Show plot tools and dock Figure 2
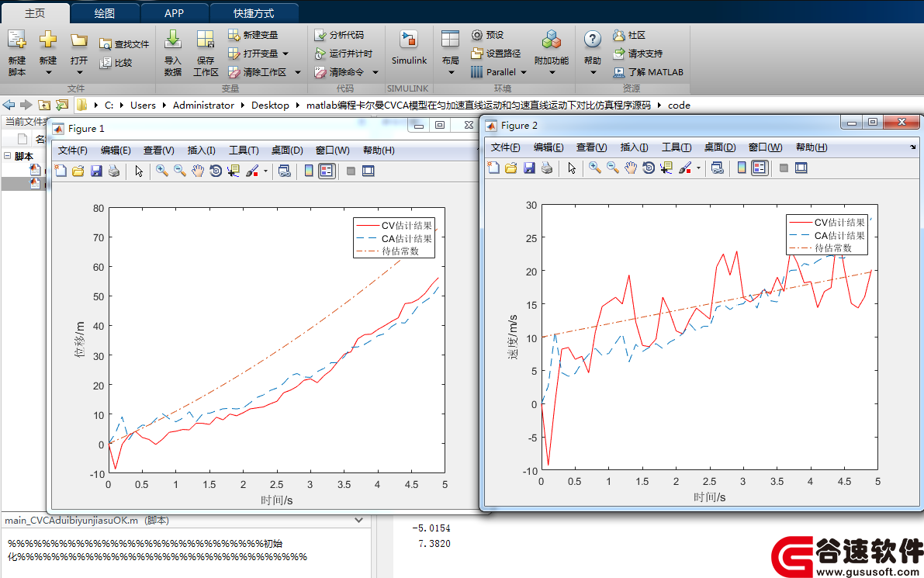The height and width of the screenshot is (578, 924). coord(801,168)
